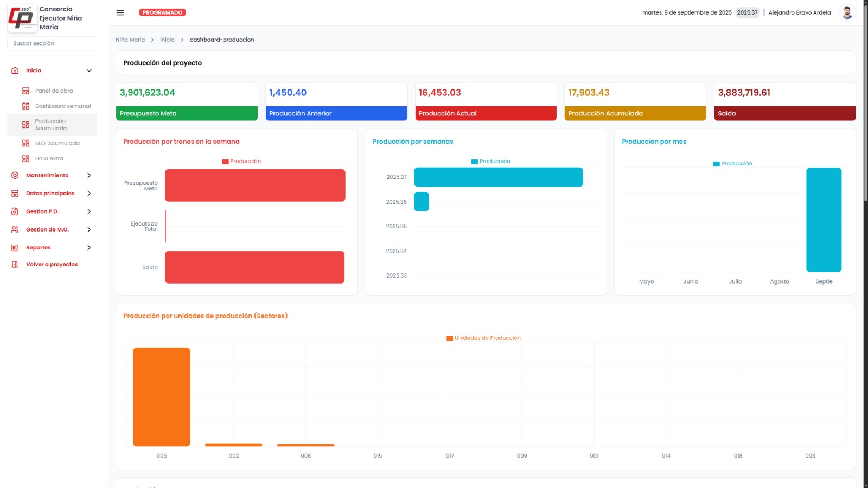Screen dimensions: 868x488
Task: Click the M.O. Acumulada icon
Action: pyautogui.click(x=25, y=143)
